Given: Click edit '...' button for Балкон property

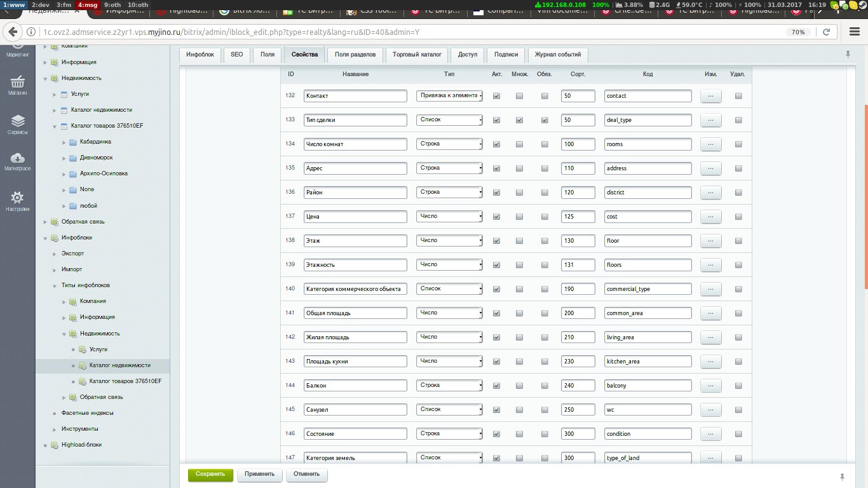Looking at the screenshot, I should click(710, 386).
